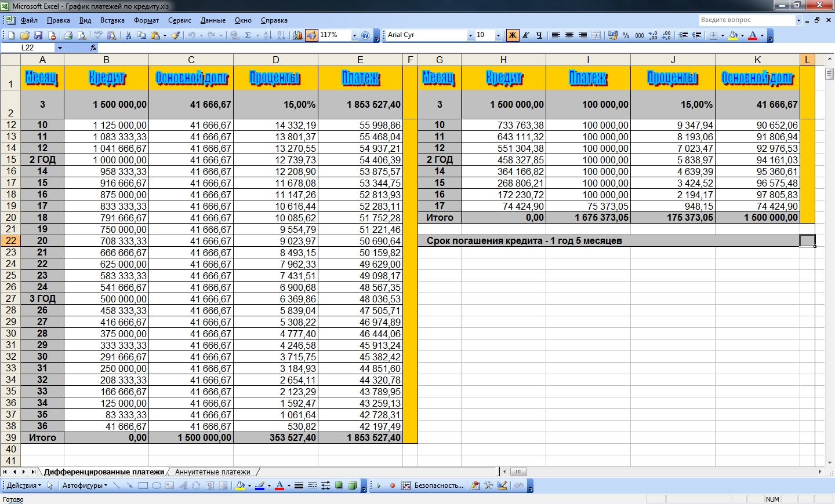Image resolution: width=835 pixels, height=504 pixels.
Task: Open the Fill Color dropdown arrow in the formatting toolbar
Action: (x=742, y=35)
